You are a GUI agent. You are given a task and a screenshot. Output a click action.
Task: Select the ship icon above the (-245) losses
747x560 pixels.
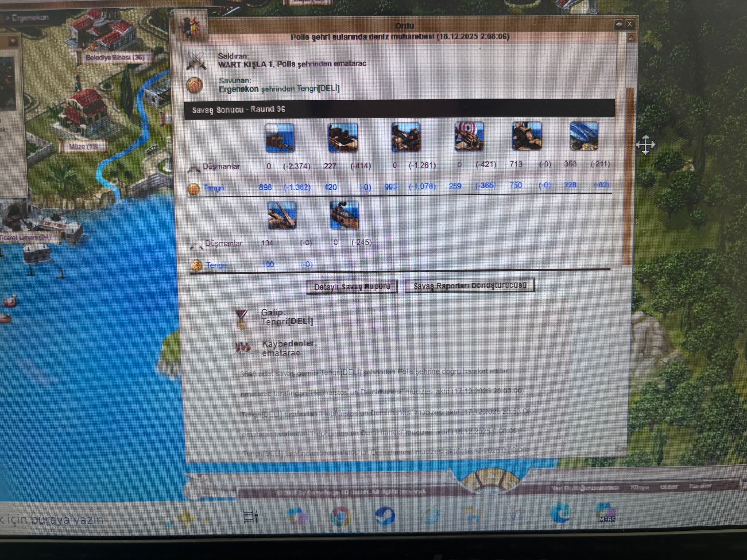344,215
